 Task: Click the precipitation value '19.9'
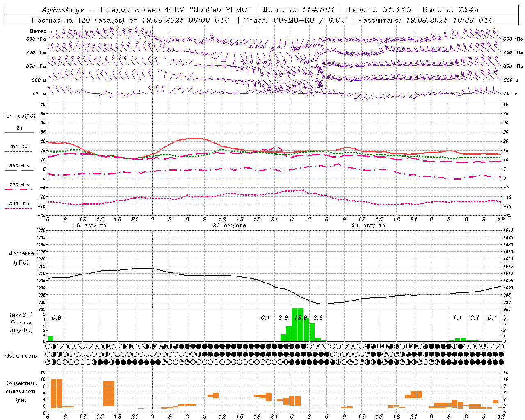coord(301,317)
